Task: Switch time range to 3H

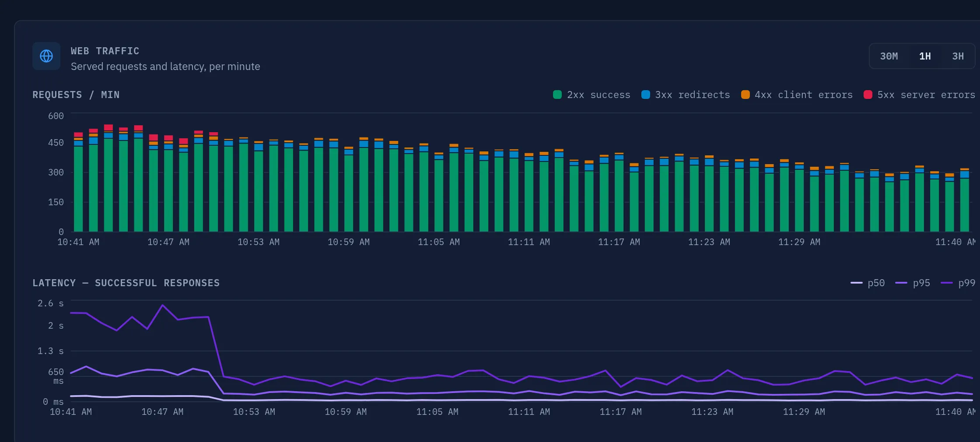Action: [958, 56]
